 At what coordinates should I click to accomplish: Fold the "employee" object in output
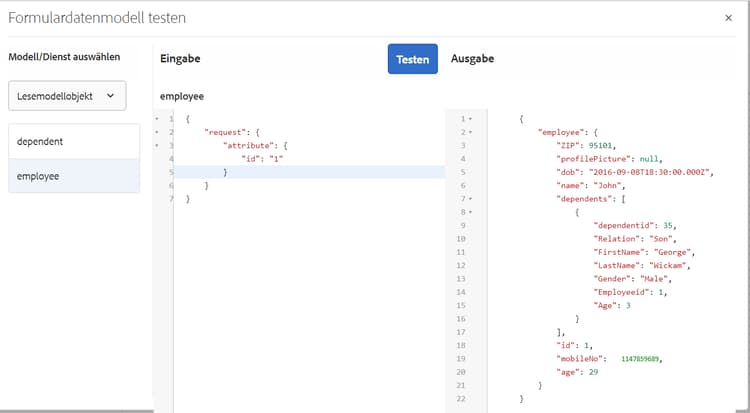tap(470, 132)
